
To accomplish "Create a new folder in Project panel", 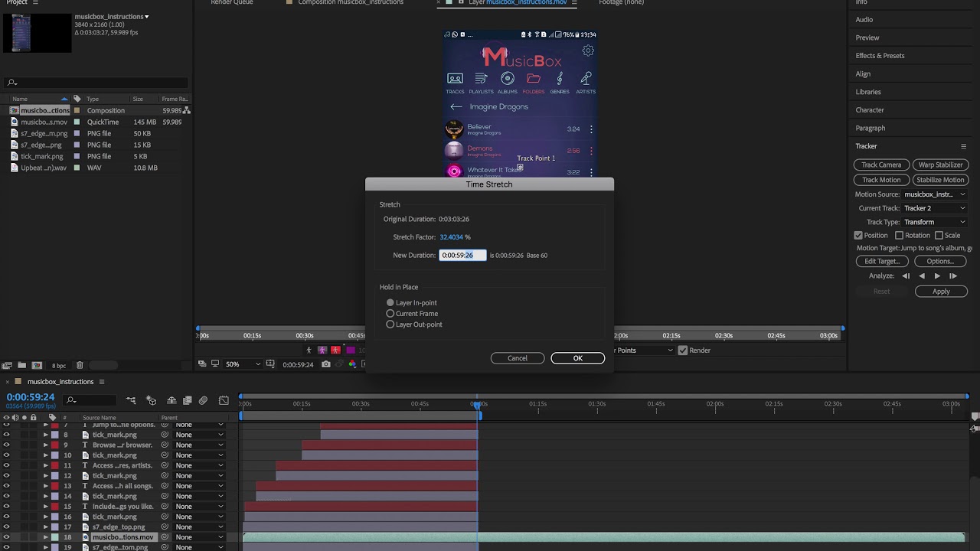I will click(x=21, y=366).
